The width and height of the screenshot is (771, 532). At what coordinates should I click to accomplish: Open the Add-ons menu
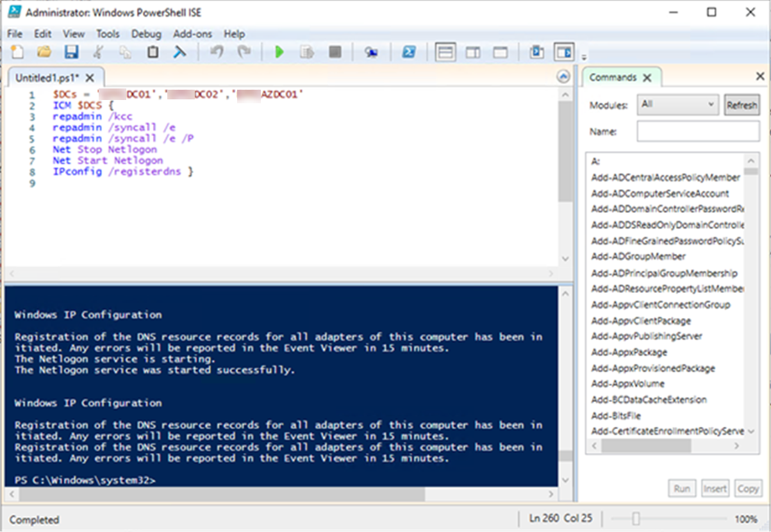(193, 33)
